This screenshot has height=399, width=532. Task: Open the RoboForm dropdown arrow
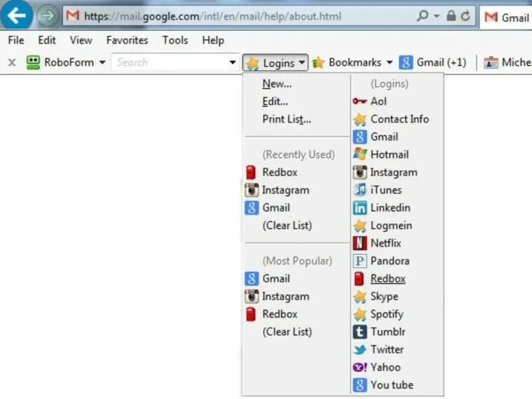(102, 63)
